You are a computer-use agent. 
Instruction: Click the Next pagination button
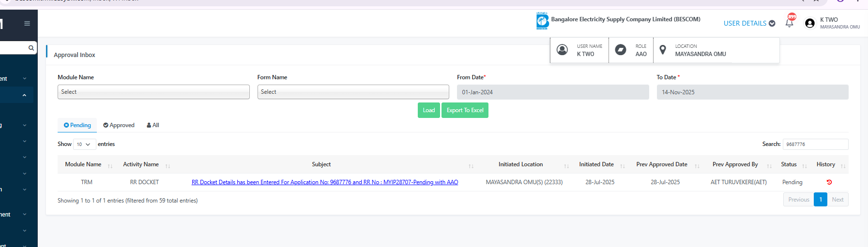pos(838,200)
